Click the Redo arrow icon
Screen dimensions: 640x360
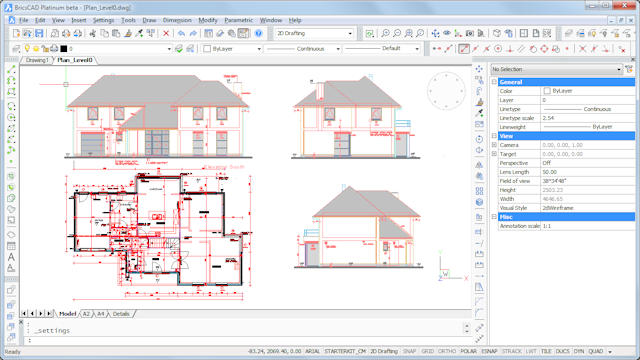point(193,33)
